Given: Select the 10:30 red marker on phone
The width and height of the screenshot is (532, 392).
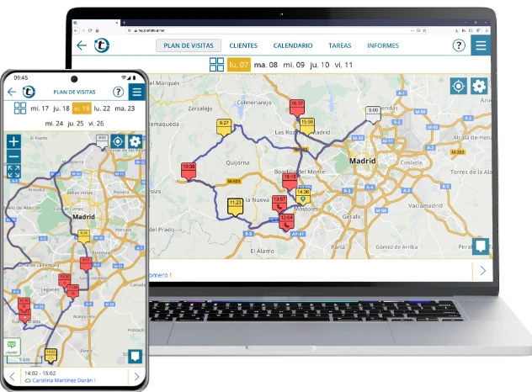Looking at the screenshot, I should tap(65, 280).
